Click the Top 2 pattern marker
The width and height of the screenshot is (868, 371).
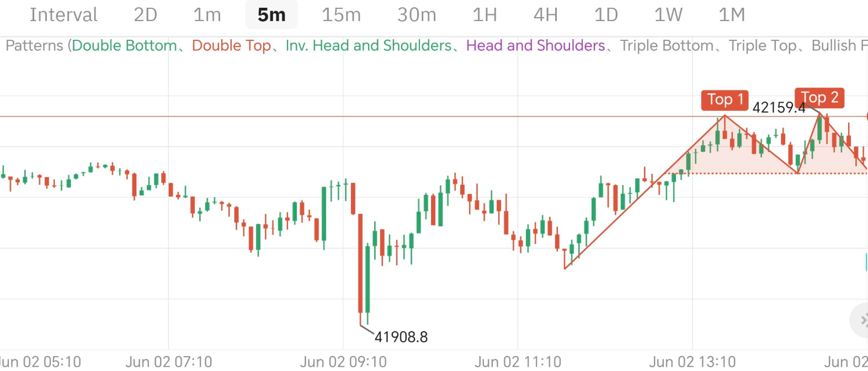819,98
